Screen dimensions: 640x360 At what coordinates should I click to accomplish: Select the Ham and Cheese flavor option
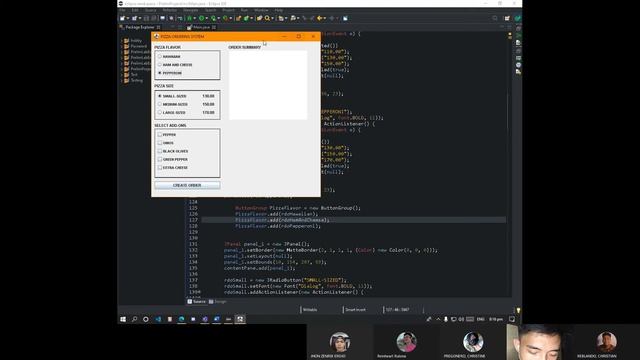[x=160, y=64]
